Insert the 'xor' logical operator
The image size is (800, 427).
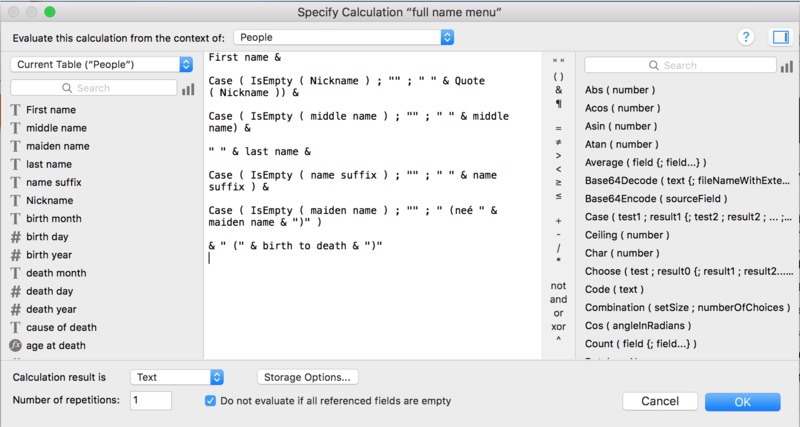558,326
